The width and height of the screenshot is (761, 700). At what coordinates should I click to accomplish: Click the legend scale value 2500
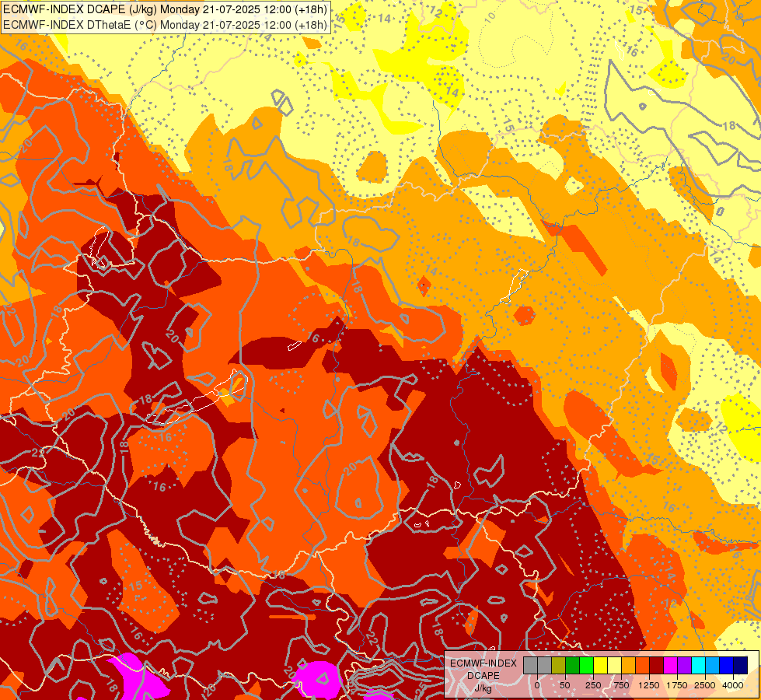(x=705, y=685)
